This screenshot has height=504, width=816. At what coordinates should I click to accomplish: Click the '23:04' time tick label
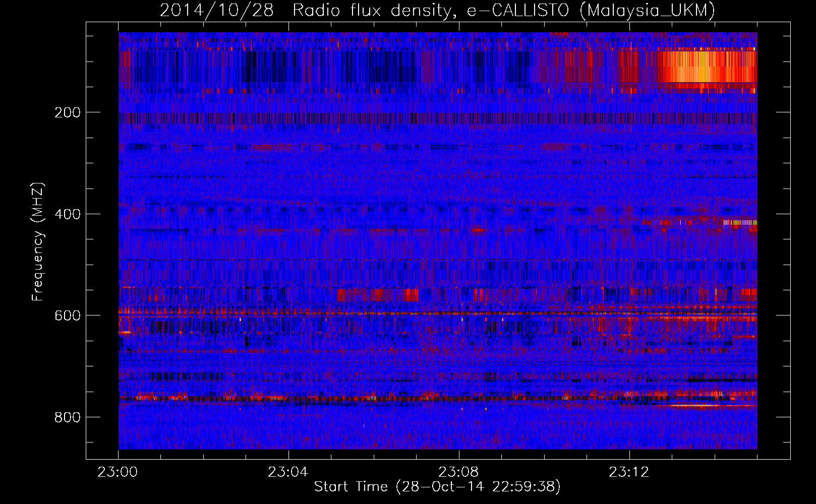(x=288, y=472)
